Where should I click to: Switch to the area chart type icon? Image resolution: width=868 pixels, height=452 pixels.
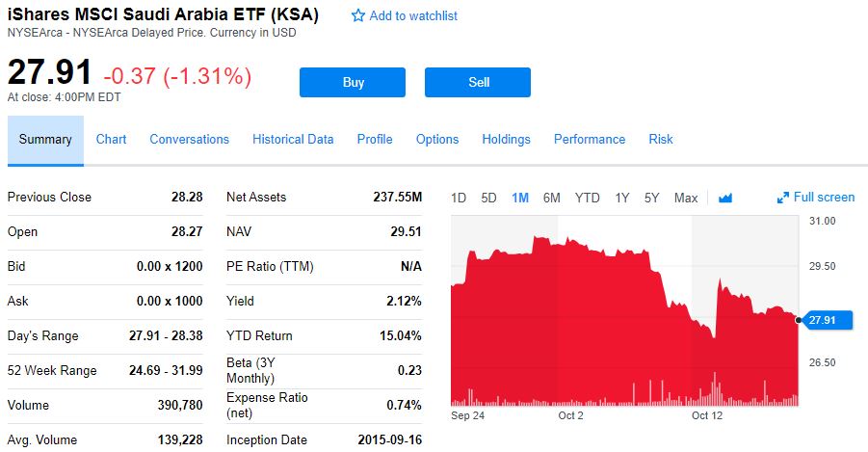725,198
